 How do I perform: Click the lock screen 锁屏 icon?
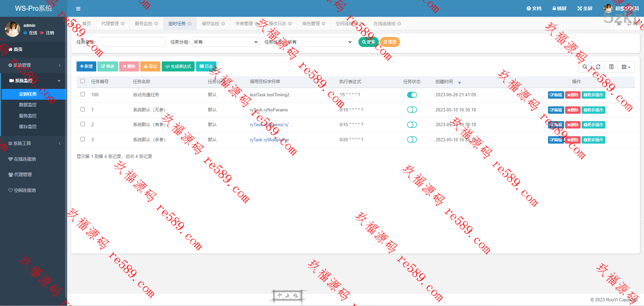pos(559,8)
